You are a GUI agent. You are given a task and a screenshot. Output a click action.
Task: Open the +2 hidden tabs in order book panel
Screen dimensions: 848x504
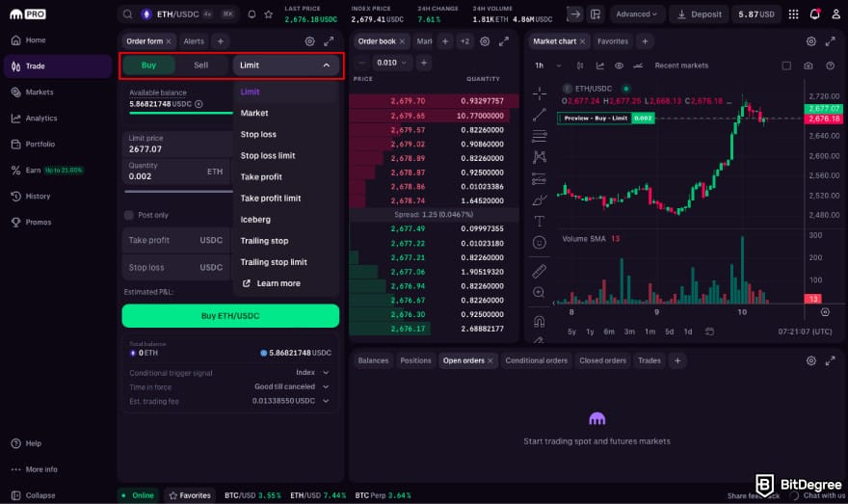point(464,41)
